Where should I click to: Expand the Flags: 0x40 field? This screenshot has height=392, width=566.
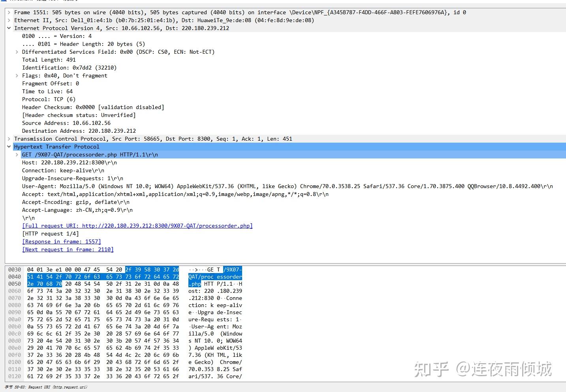click(x=16, y=75)
